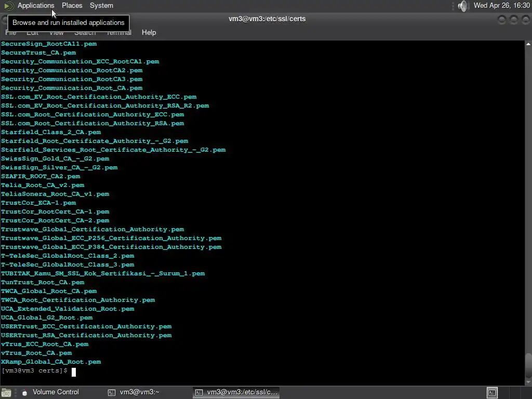Image resolution: width=532 pixels, height=399 pixels.
Task: Open the System menu
Action: (101, 5)
